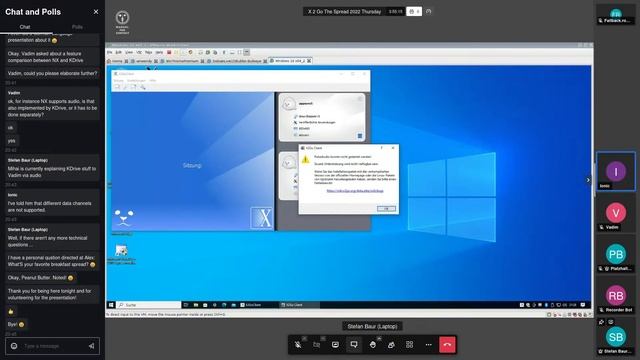The height and width of the screenshot is (360, 640).
Task: Click the Stefan Baur (Laptop) display name label
Action: click(372, 327)
